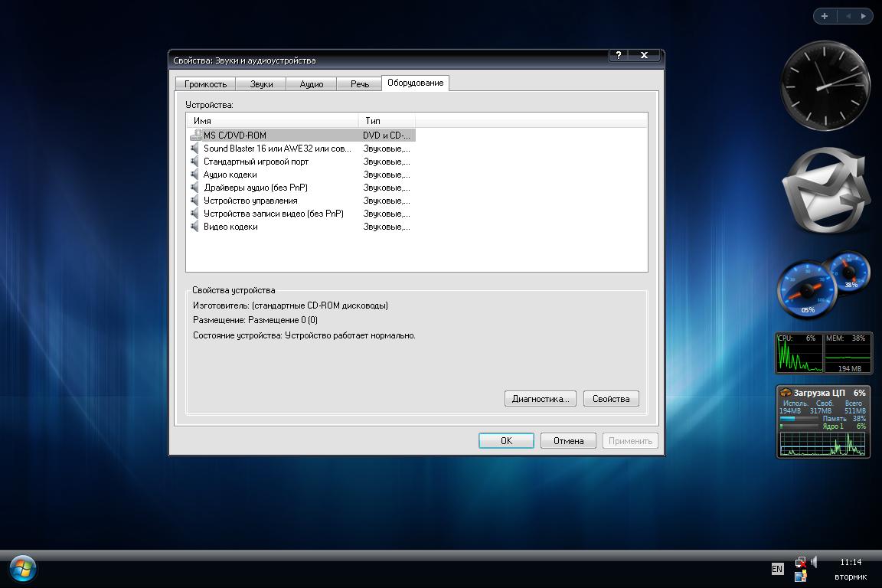Open the Звуки tab
Screen dimensions: 882x588
[x=261, y=84]
